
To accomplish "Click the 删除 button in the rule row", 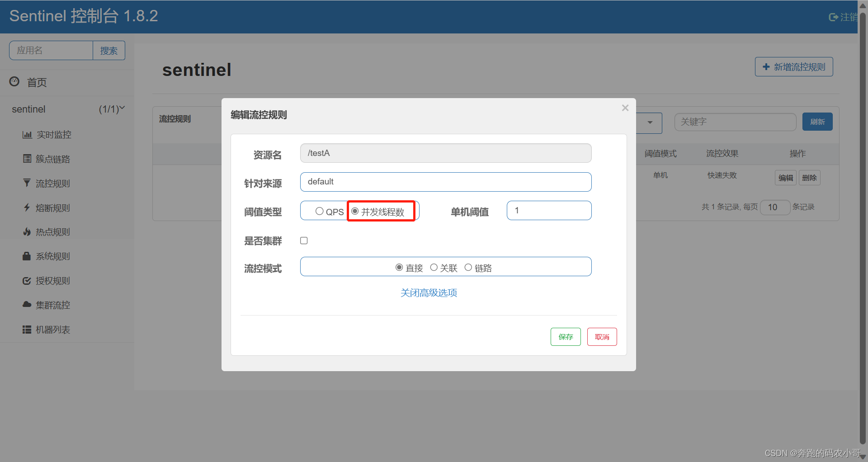I will (809, 178).
